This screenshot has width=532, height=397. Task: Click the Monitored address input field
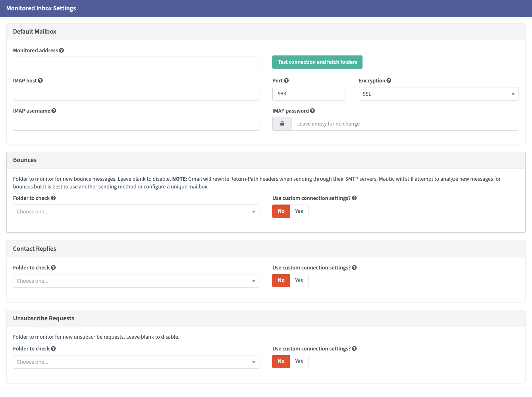(136, 63)
